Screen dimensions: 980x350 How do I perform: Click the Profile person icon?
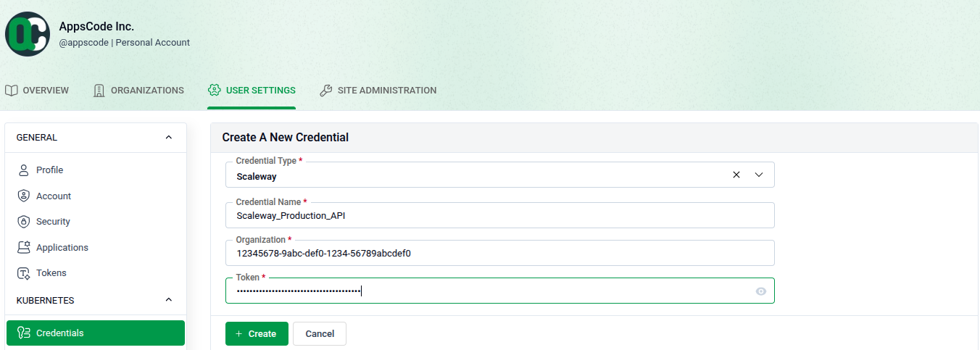click(x=23, y=170)
